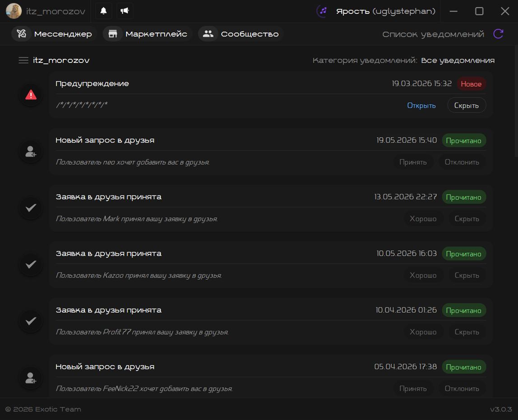Open the Все уведомления category dropdown

458,60
